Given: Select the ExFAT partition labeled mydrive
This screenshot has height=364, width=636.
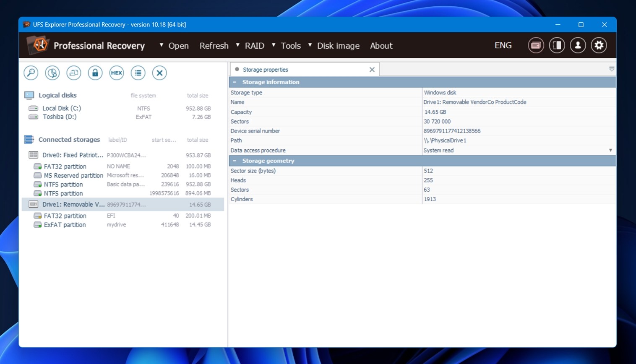Looking at the screenshot, I should (x=65, y=224).
